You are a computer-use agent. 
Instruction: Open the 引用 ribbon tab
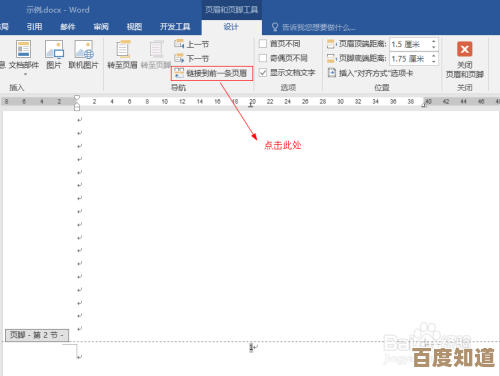[34, 27]
